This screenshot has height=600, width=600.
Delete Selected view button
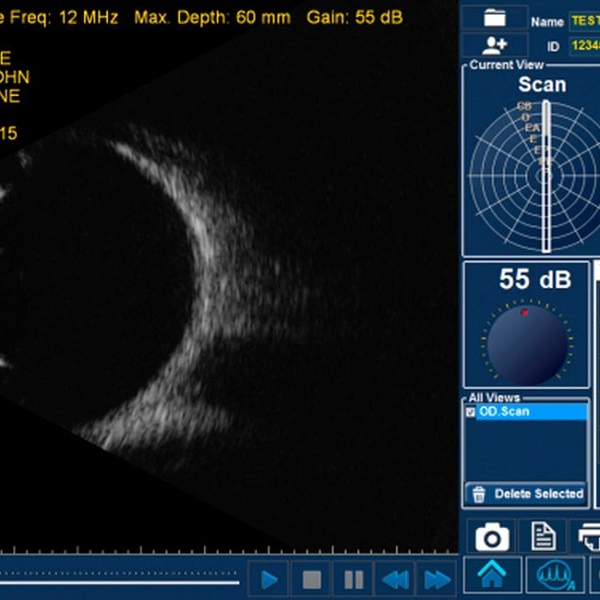coord(526,494)
